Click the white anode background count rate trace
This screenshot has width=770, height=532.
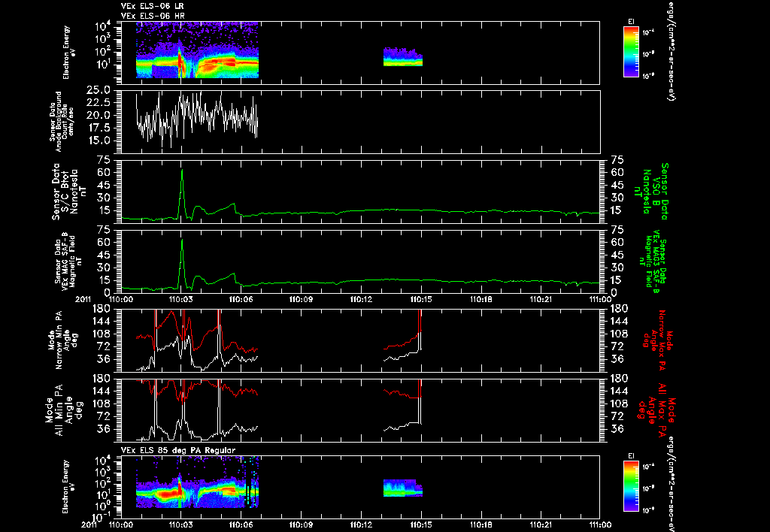click(197, 118)
